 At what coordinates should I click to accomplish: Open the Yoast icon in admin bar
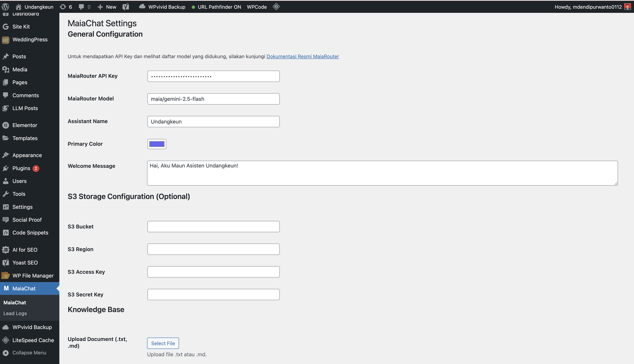coord(126,7)
